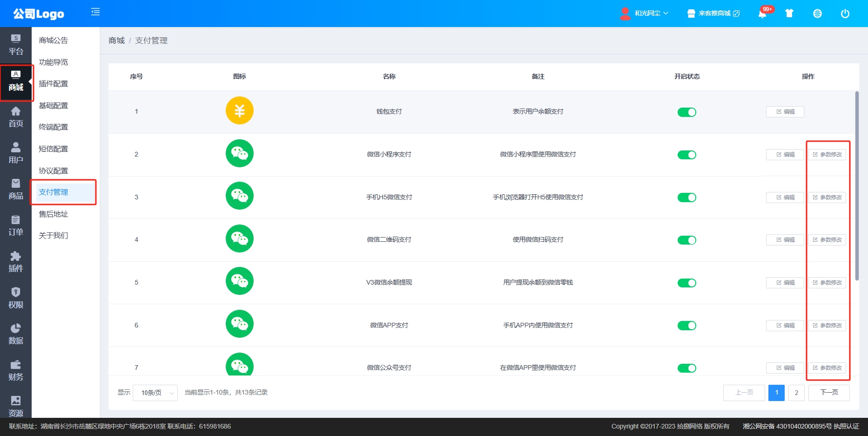Disable the 钱包支付 status toggle

click(686, 112)
